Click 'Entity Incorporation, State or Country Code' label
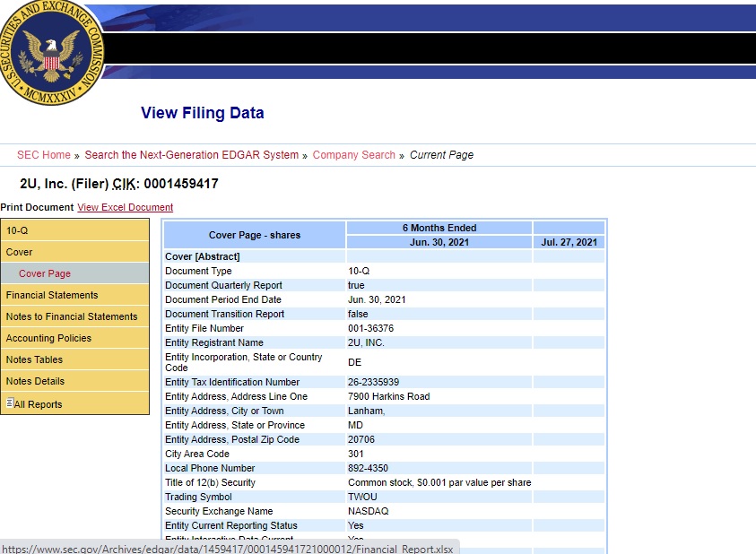Viewport: 756px width, 554px height. [x=244, y=362]
